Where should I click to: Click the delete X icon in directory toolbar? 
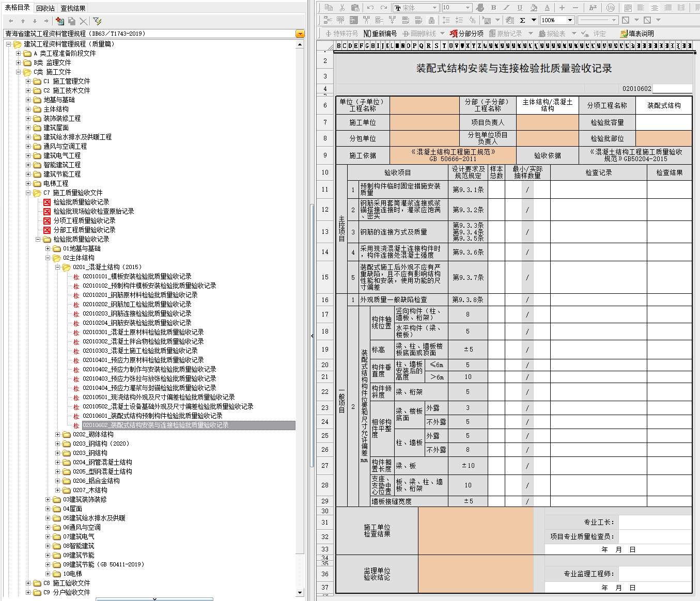coord(83,21)
